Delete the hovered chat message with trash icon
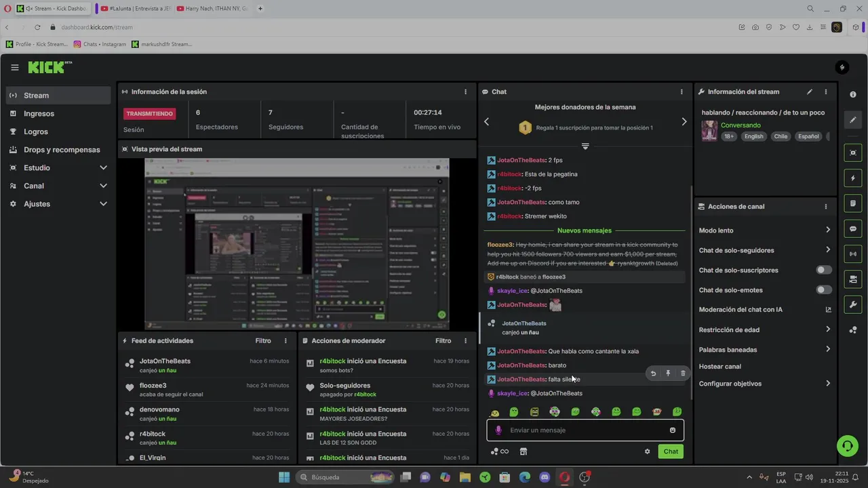The image size is (868, 488). tap(683, 373)
